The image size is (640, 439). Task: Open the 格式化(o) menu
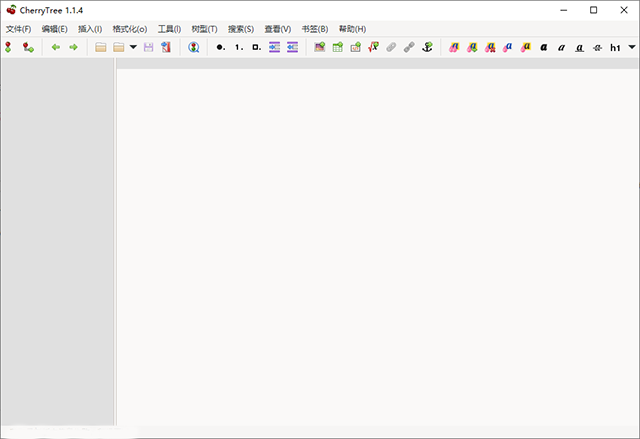click(129, 29)
